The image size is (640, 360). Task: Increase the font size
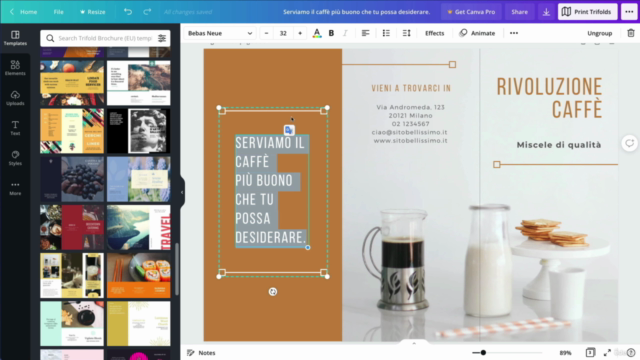coord(300,33)
